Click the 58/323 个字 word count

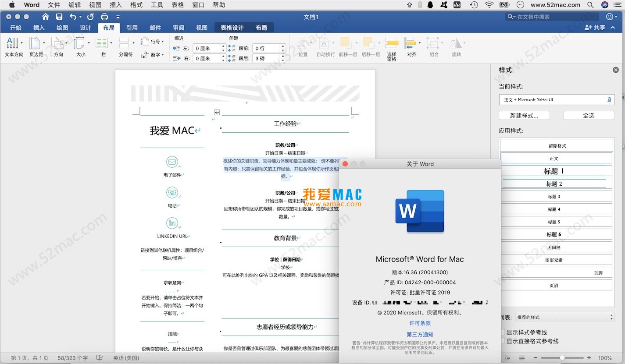(73, 358)
